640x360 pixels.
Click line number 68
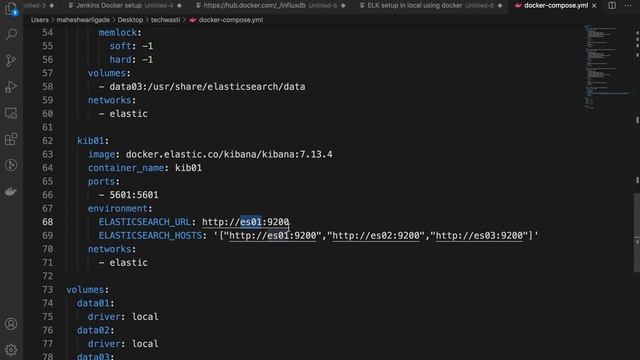pyautogui.click(x=48, y=222)
